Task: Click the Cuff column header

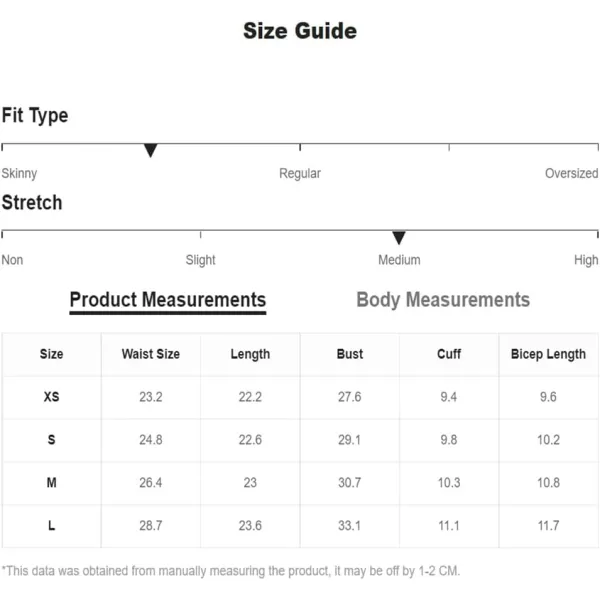Action: (x=449, y=354)
